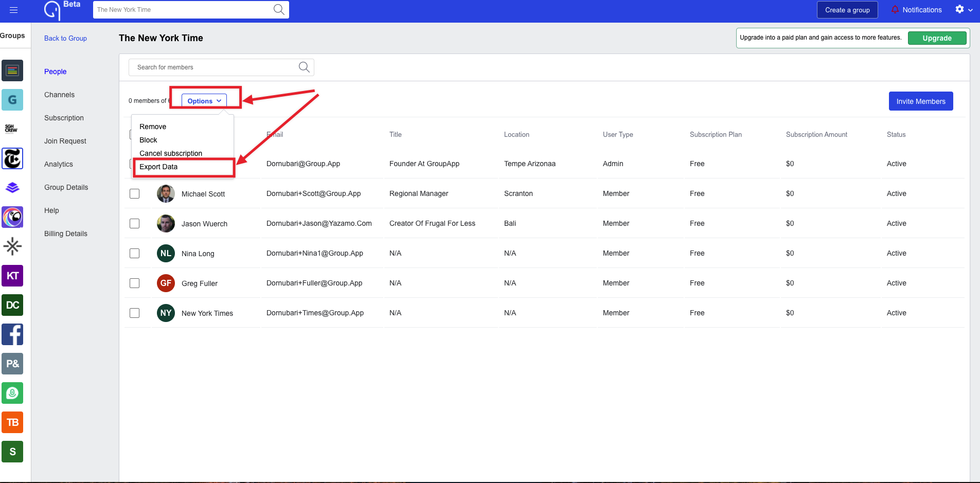
Task: Focus the top bar group search field
Action: (191, 9)
